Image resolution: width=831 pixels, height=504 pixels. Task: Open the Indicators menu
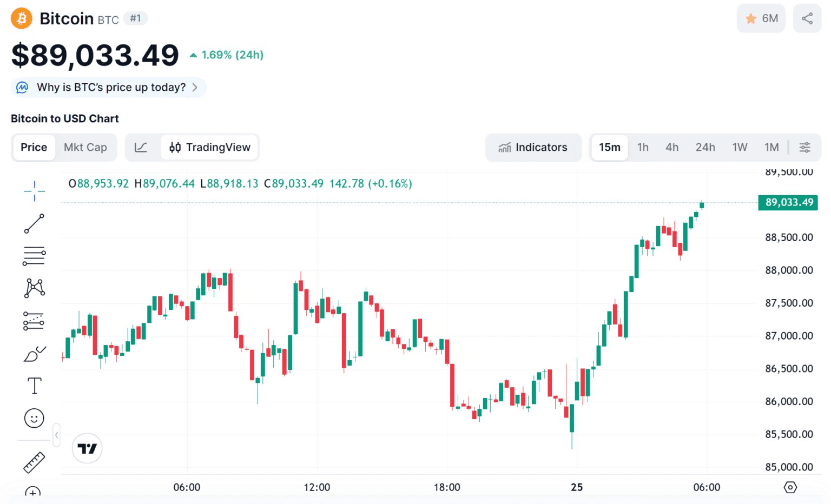coord(533,147)
